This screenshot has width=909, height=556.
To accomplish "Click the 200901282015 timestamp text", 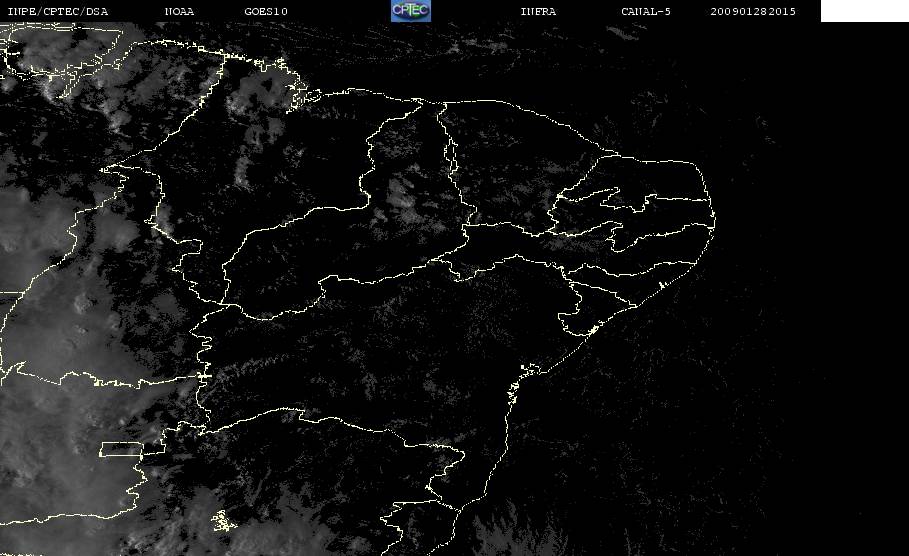I will click(x=752, y=11).
